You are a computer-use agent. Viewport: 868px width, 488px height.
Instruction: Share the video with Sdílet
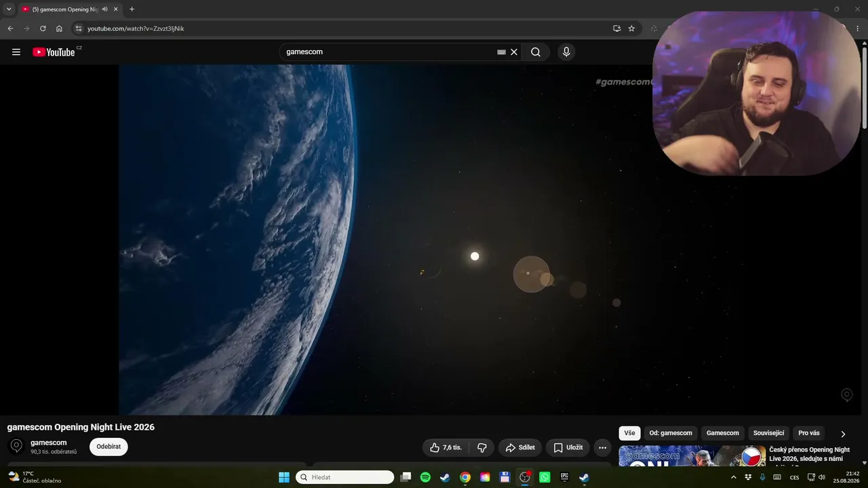[520, 447]
